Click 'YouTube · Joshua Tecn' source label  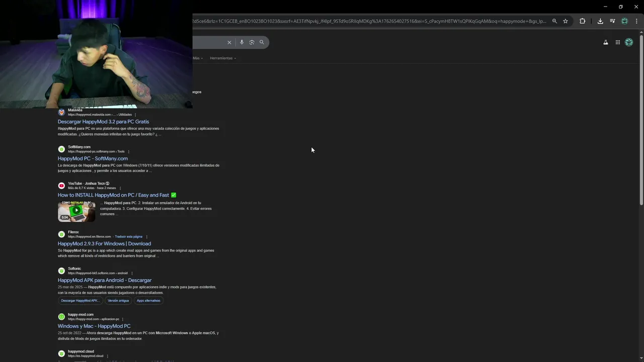[x=89, y=184]
